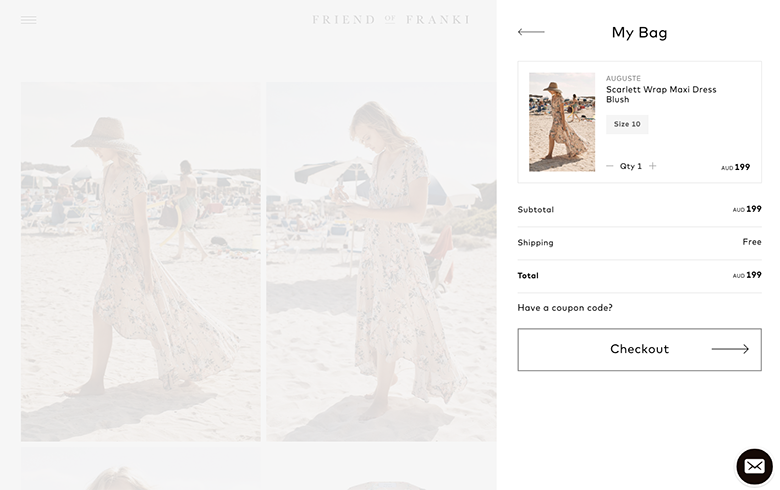
Task: Close bag with back arrow
Action: pos(531,32)
